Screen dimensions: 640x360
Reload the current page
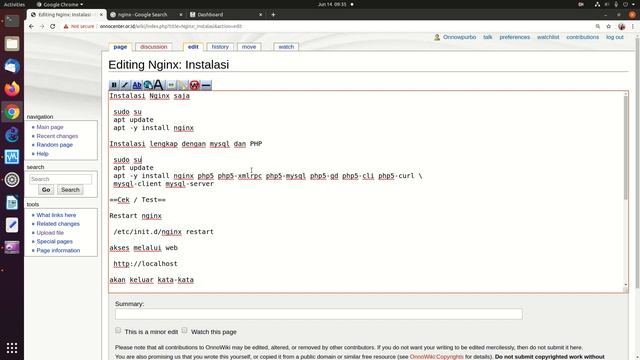(x=53, y=26)
